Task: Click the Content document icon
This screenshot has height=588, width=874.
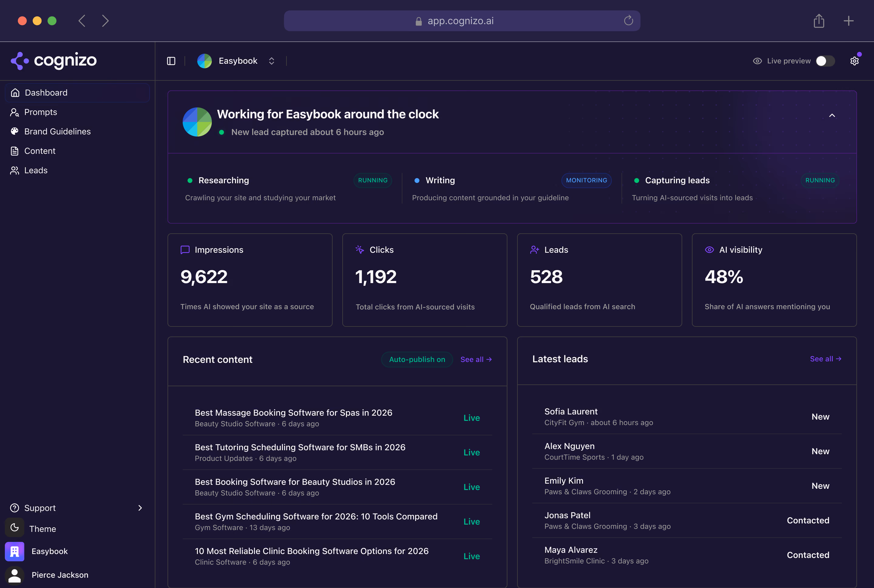Action: point(15,151)
